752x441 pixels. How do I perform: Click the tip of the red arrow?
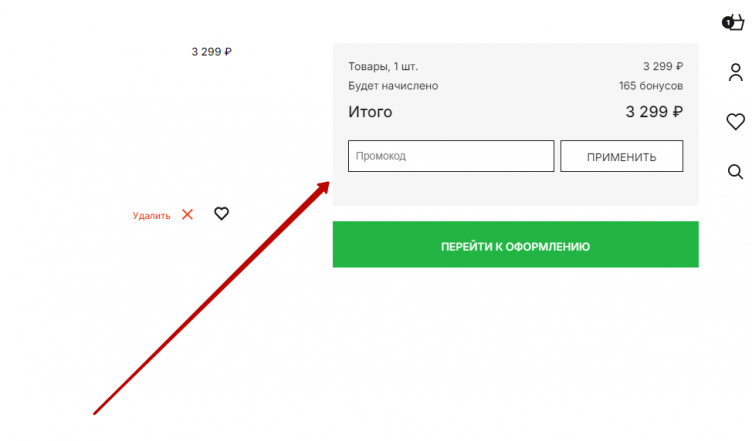[327, 184]
